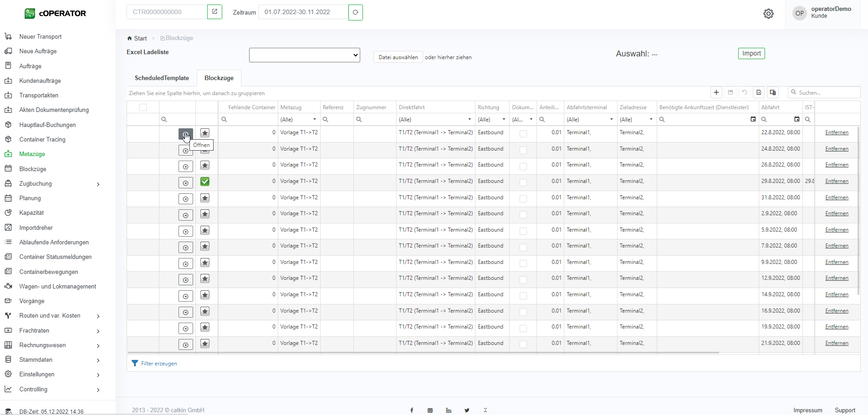Uncheck the green checkmark for 29.8.2022 row
This screenshot has width=868, height=415.
(x=205, y=182)
